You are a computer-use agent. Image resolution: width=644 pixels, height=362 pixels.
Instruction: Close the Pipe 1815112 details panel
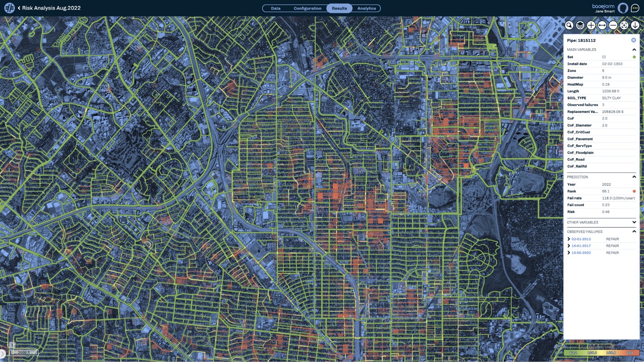(633, 40)
